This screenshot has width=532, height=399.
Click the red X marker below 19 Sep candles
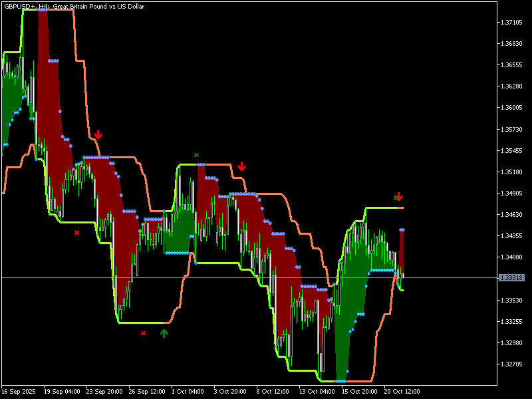click(77, 232)
